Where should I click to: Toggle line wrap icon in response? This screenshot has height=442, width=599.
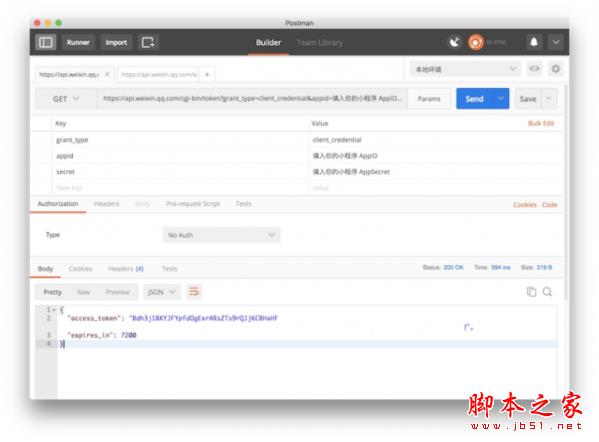194,292
